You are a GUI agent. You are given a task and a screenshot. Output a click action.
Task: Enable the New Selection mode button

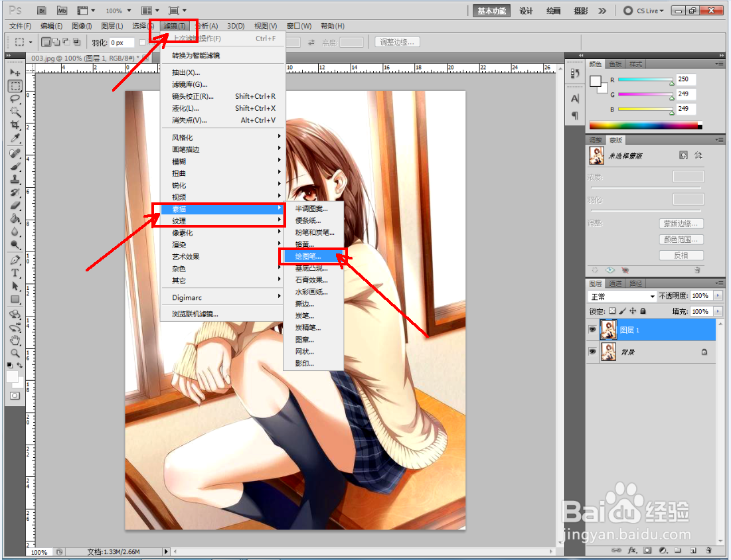[46, 42]
